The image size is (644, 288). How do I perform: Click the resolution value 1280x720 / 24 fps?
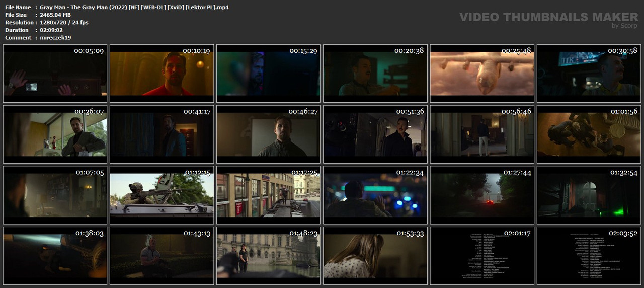click(64, 23)
